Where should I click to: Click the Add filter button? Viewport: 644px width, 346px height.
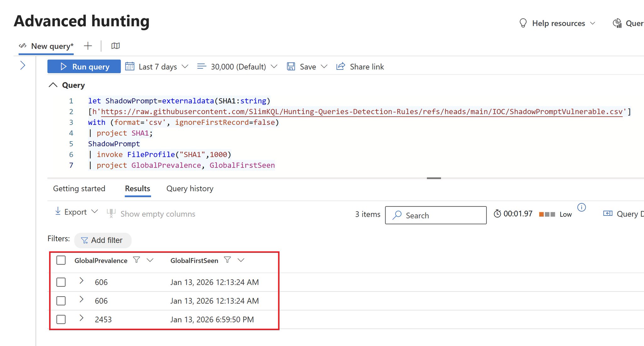point(103,240)
